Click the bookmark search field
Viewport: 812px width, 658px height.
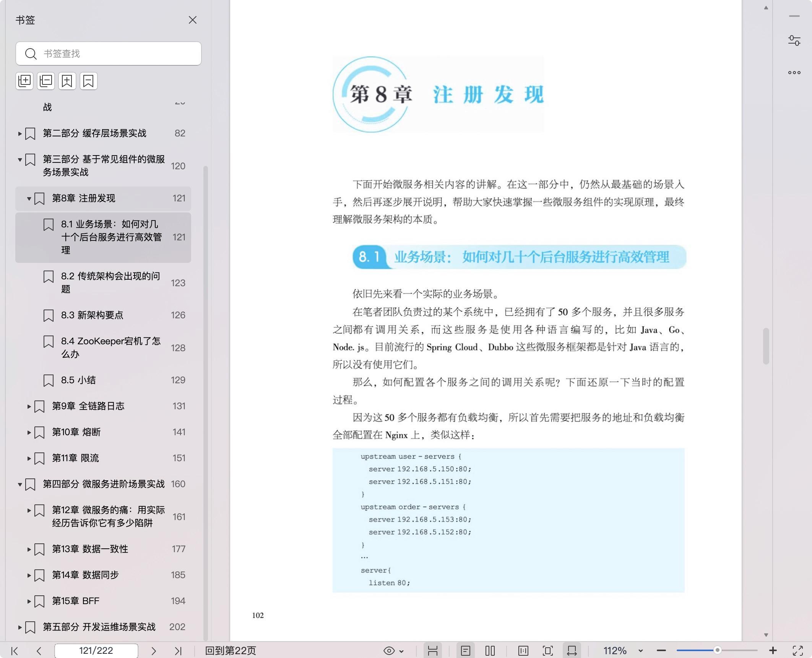click(109, 53)
